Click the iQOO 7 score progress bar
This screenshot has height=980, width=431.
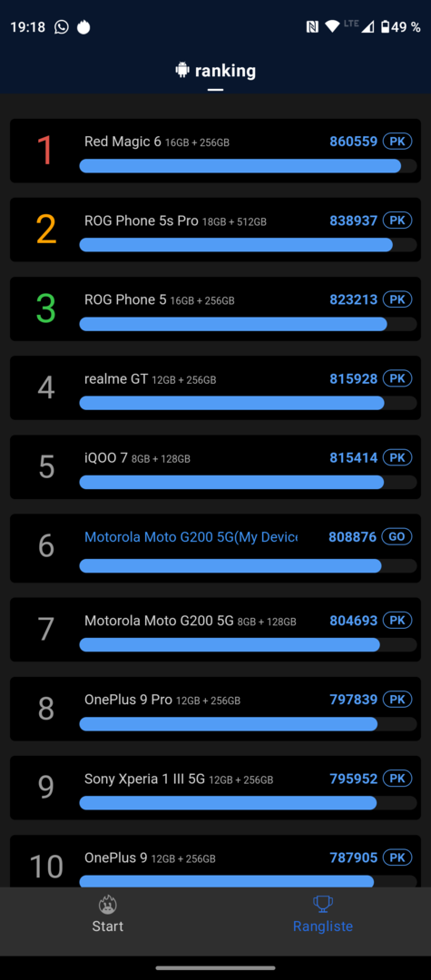[248, 482]
